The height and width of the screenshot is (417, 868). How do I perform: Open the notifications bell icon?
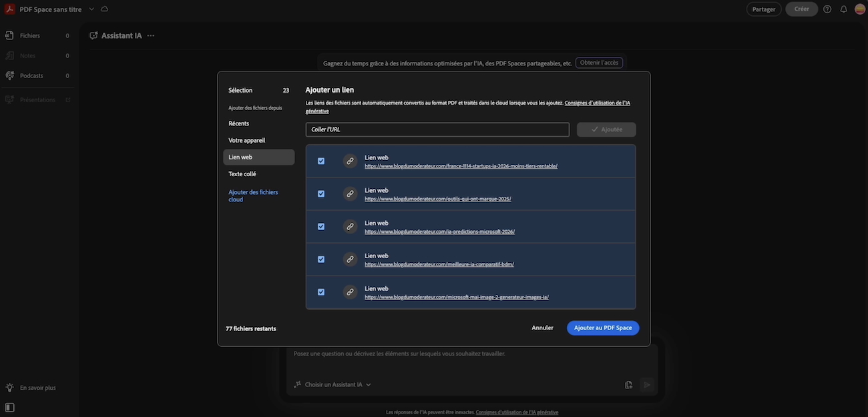[843, 9]
